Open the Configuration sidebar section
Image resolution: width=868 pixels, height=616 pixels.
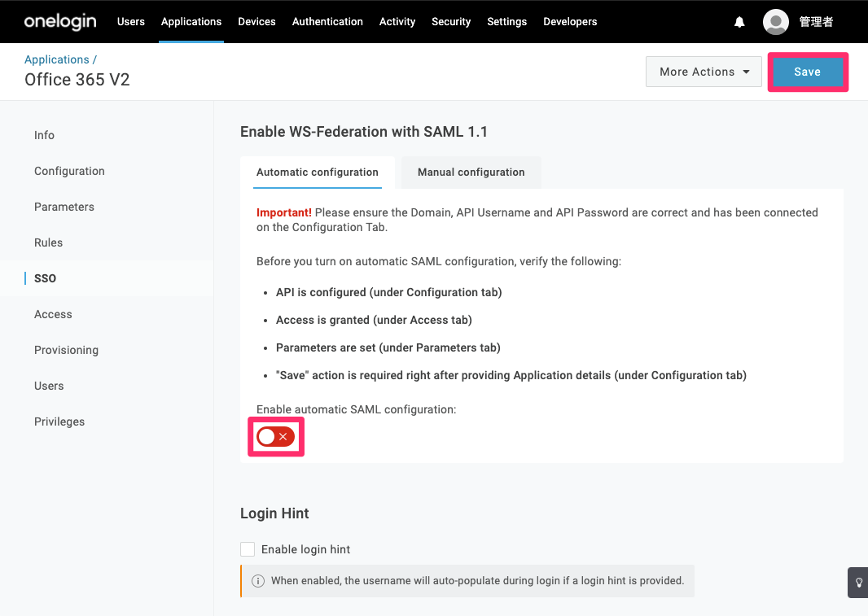coord(69,171)
